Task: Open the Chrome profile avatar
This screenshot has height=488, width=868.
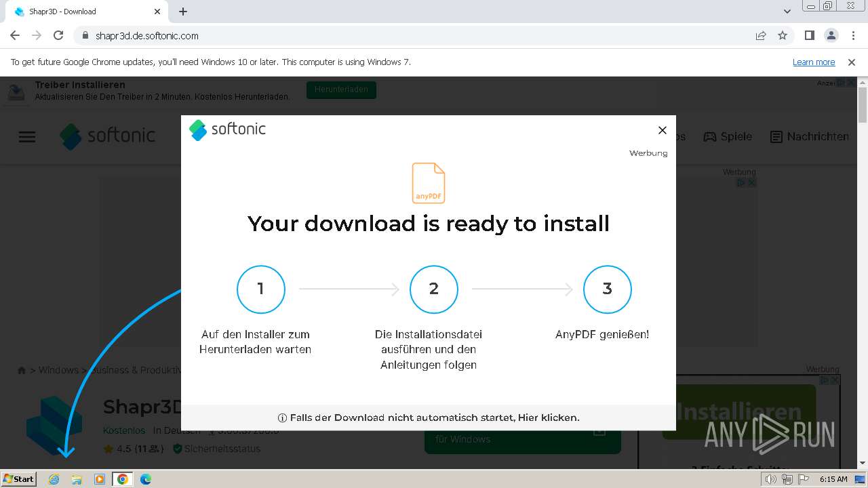Action: tap(831, 35)
